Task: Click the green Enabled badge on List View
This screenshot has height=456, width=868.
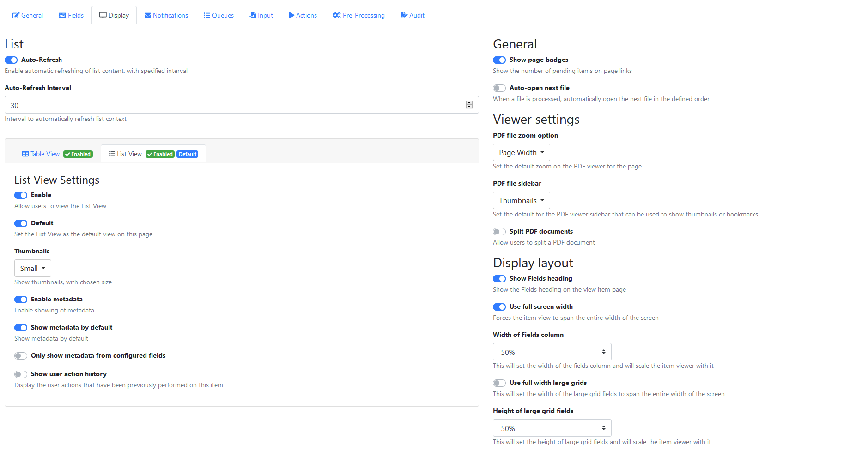Action: click(x=160, y=154)
